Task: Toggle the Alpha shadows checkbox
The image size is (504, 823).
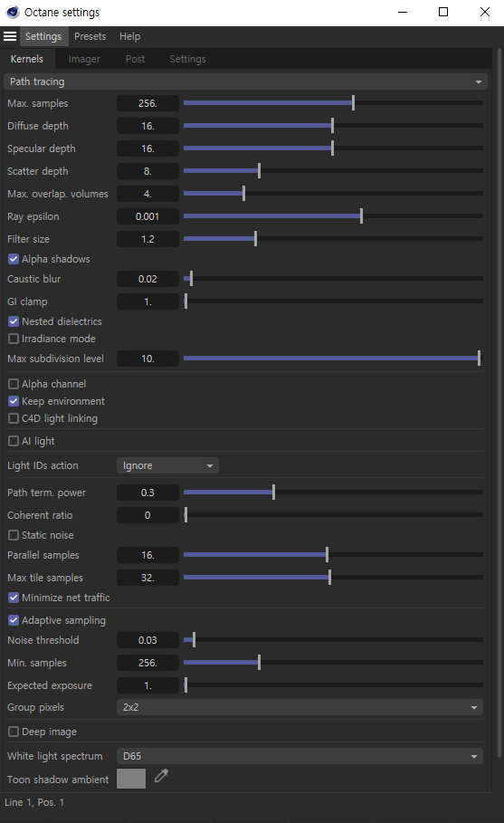Action: click(14, 259)
